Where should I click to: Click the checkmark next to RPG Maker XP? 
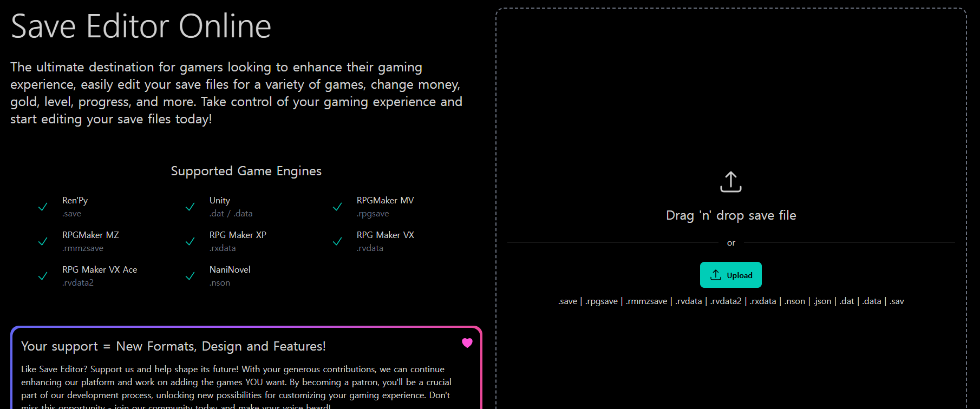tap(190, 241)
